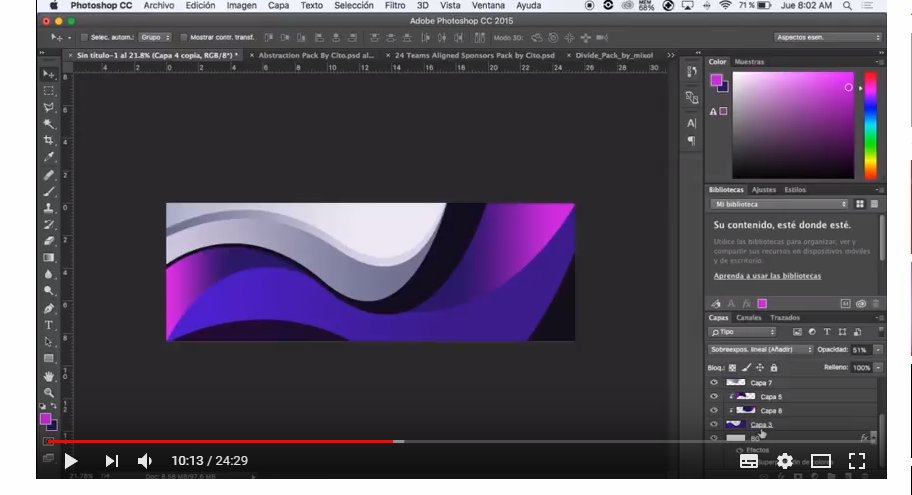Expand hidden document tabs chevron
Viewport: 912px width, 495px height.
click(671, 55)
